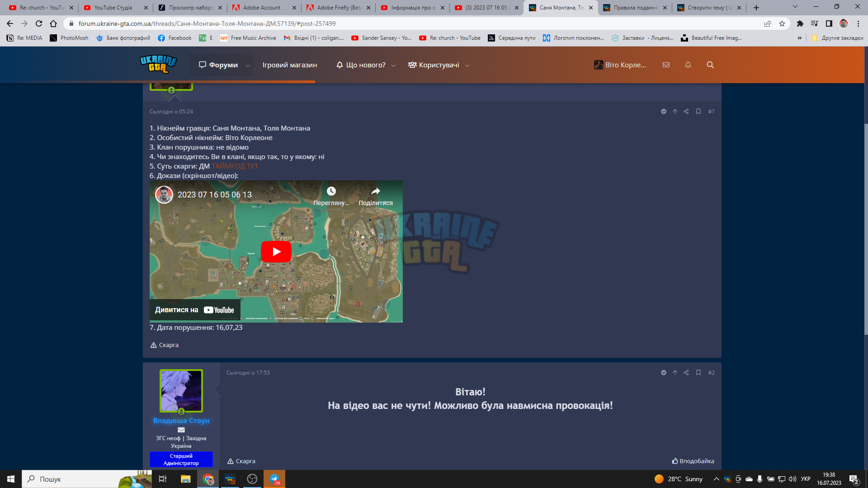
Task: Open the Віто Корлеоне account menu
Action: click(620, 65)
